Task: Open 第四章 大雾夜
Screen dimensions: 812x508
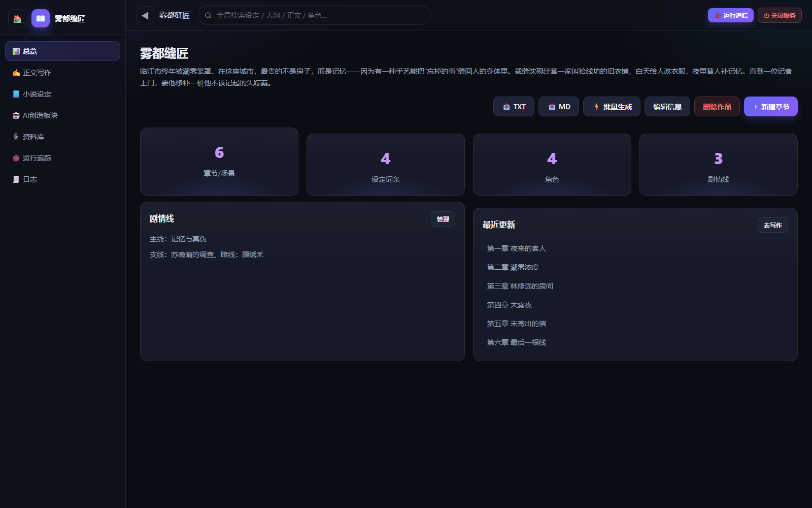Action: coord(510,305)
